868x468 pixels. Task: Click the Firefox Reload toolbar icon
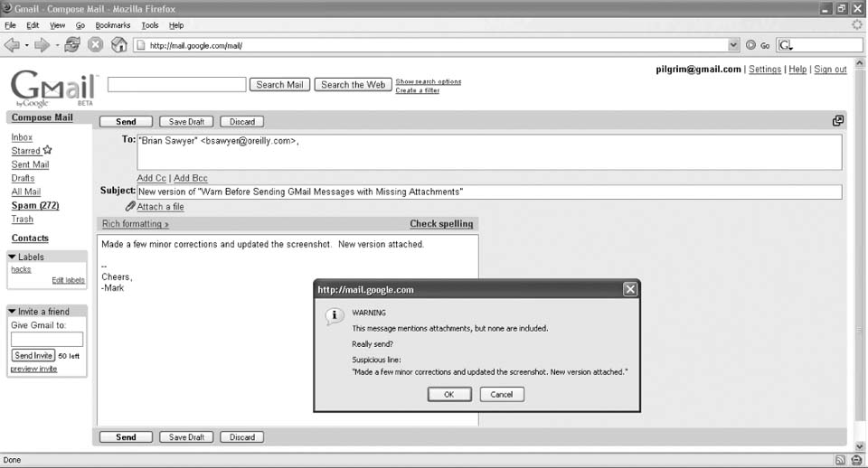[x=71, y=44]
